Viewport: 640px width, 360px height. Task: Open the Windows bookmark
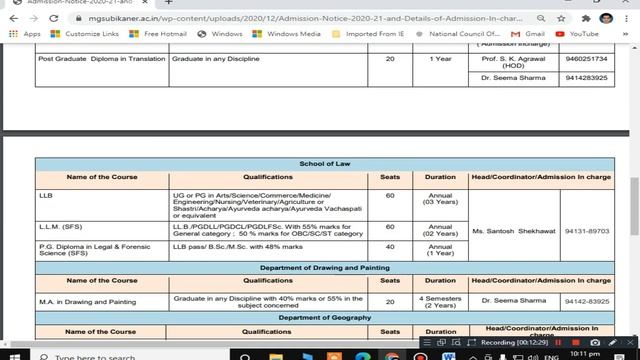point(220,34)
